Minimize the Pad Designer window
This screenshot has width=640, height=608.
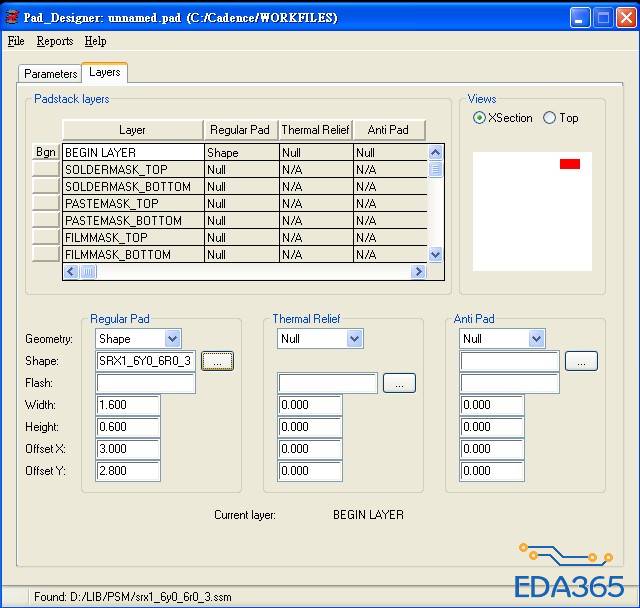pyautogui.click(x=579, y=18)
